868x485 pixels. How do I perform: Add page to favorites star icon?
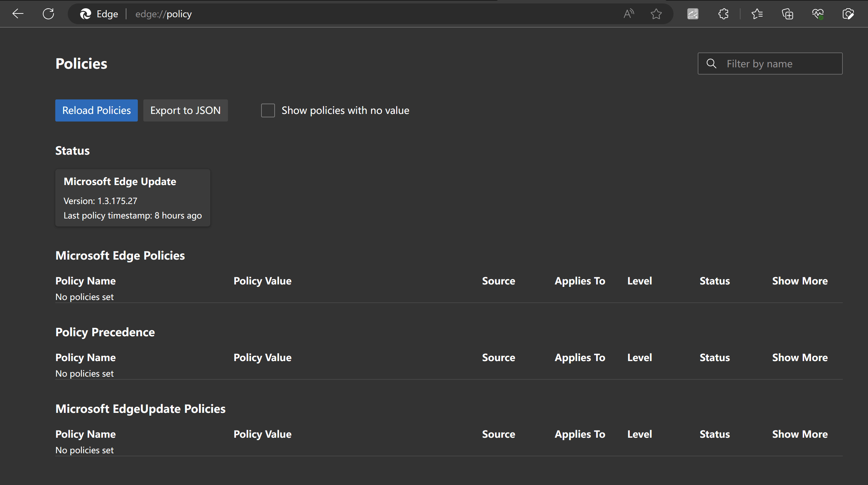tap(656, 14)
